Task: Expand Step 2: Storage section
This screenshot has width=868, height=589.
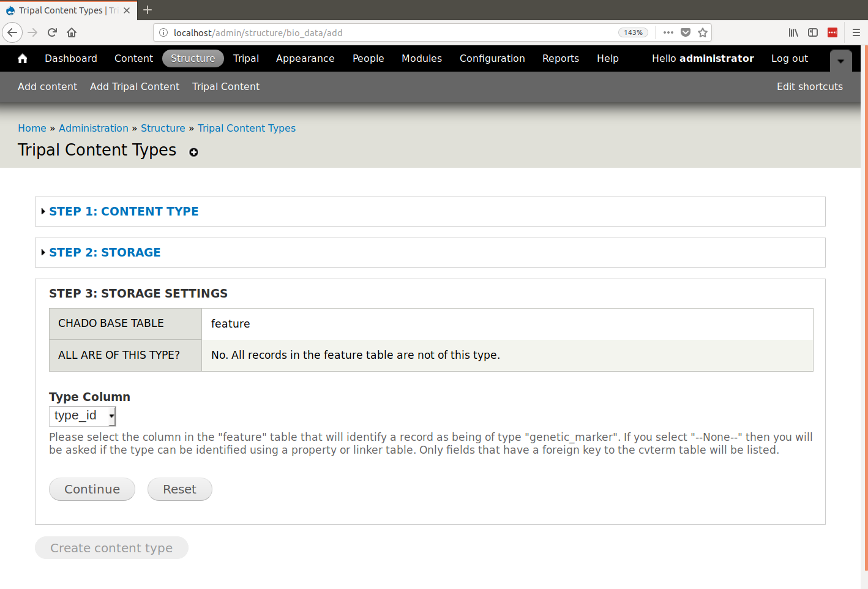Action: [105, 252]
